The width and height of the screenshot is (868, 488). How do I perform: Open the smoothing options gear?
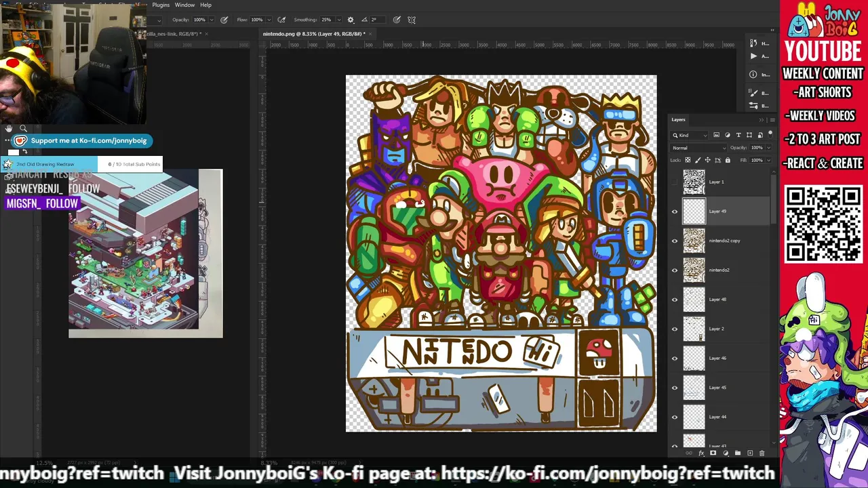click(351, 20)
